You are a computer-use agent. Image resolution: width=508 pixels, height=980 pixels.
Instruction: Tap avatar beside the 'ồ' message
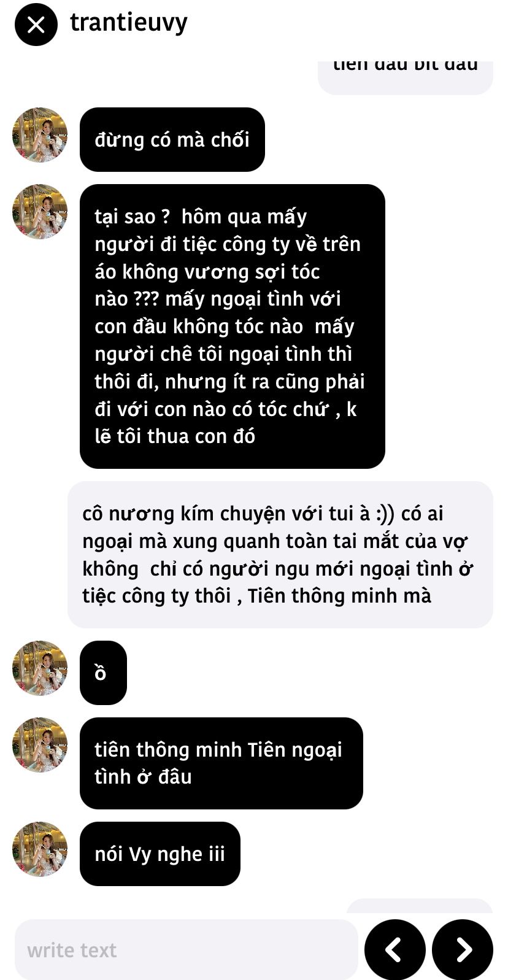tap(40, 668)
